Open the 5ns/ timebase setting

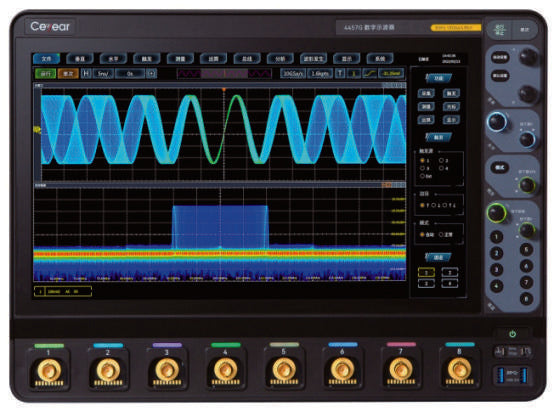coord(103,74)
